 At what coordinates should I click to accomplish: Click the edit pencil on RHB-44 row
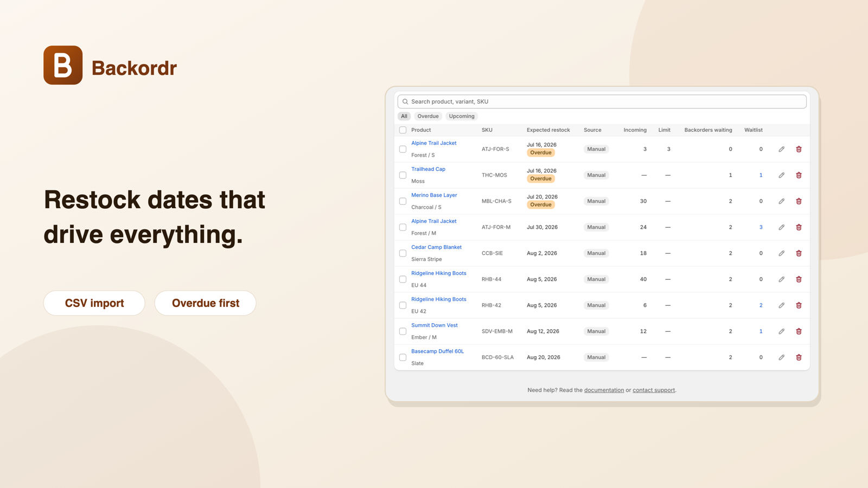tap(781, 279)
